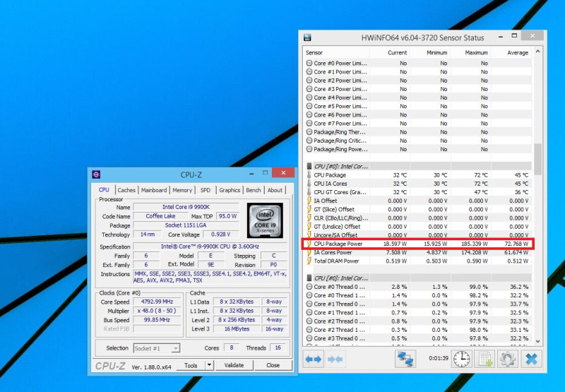
Task: Open HWiNFO sensor settings gear icon
Action: (x=508, y=359)
